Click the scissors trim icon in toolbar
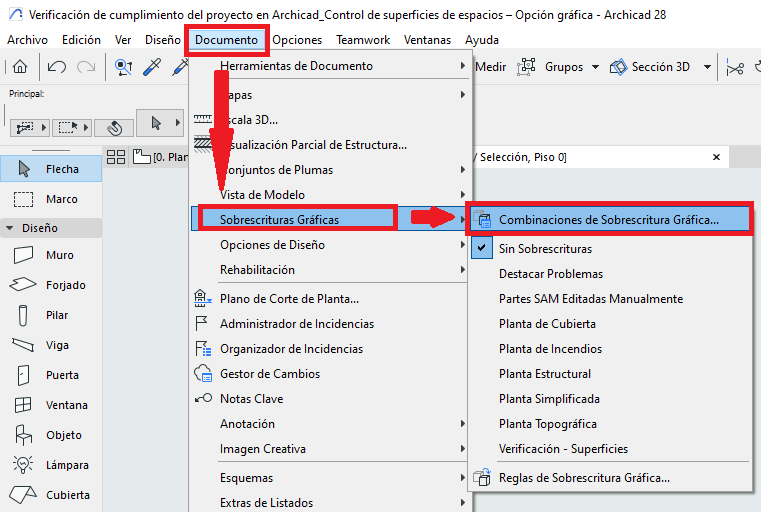The height and width of the screenshot is (512, 761). (x=736, y=67)
